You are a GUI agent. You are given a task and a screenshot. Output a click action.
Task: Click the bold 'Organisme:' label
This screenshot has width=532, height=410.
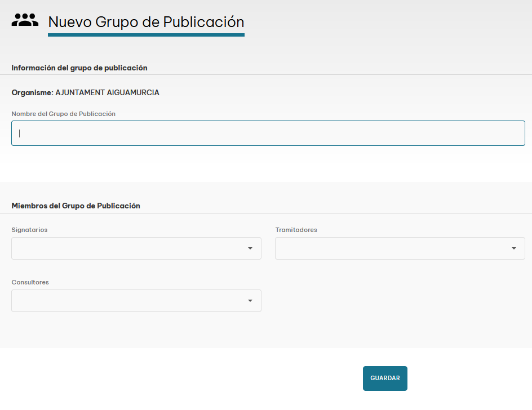pyautogui.click(x=32, y=92)
